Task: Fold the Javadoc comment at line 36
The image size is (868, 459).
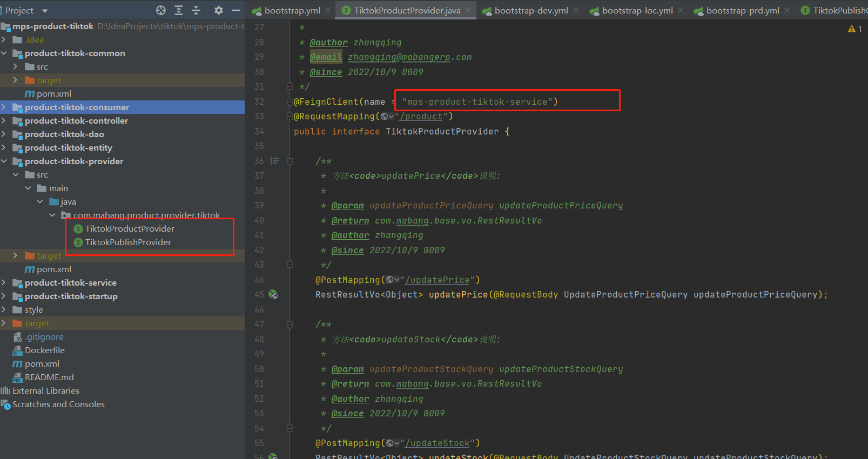Action: 290,161
